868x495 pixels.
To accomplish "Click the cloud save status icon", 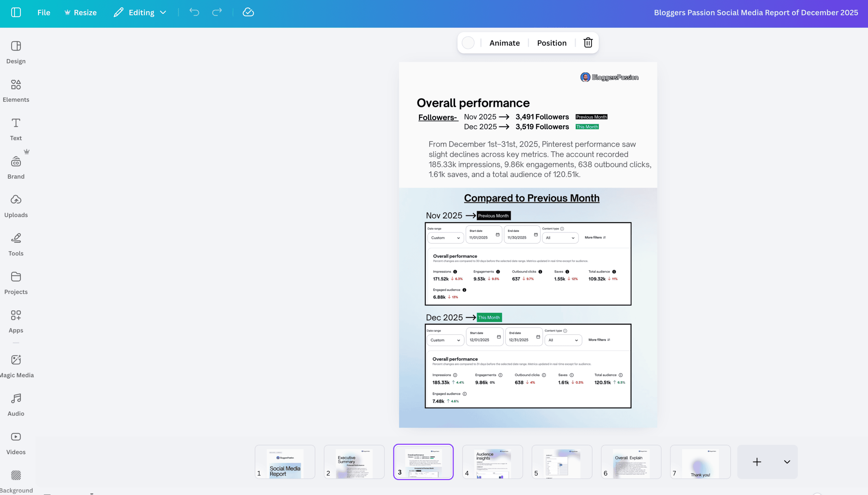I will click(248, 13).
